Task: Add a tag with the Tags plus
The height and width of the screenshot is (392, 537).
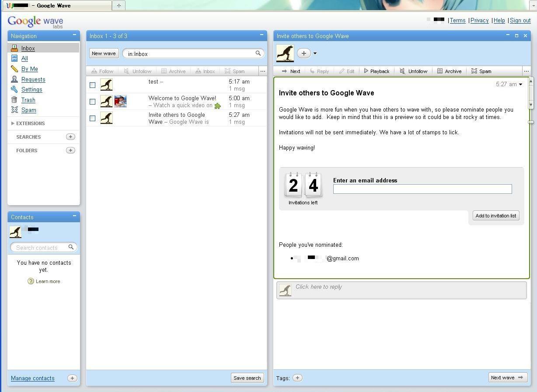Action: 297,378
